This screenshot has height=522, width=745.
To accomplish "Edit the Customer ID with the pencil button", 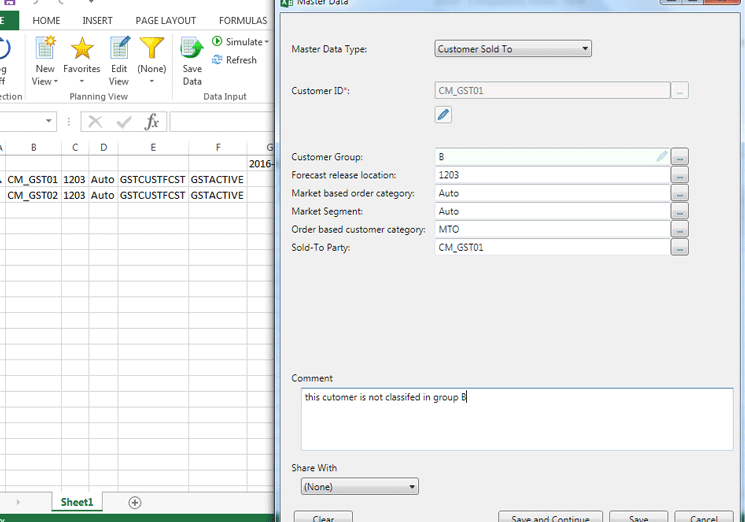I will click(443, 114).
